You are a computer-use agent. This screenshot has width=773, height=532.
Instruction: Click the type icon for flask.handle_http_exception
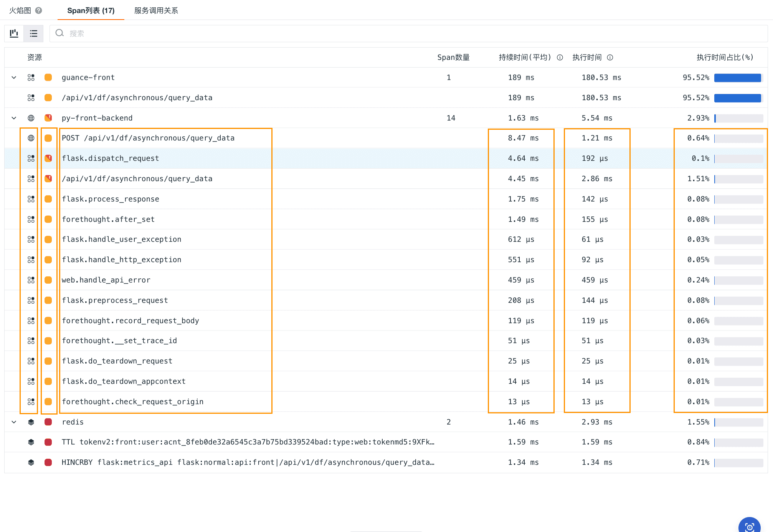coord(31,260)
